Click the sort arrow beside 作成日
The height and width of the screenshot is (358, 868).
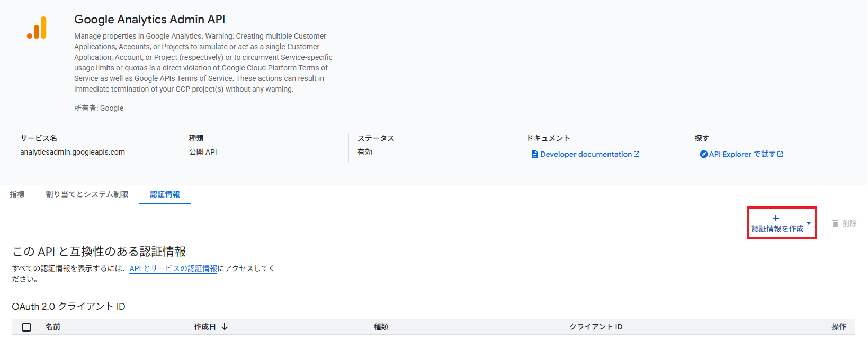point(225,327)
